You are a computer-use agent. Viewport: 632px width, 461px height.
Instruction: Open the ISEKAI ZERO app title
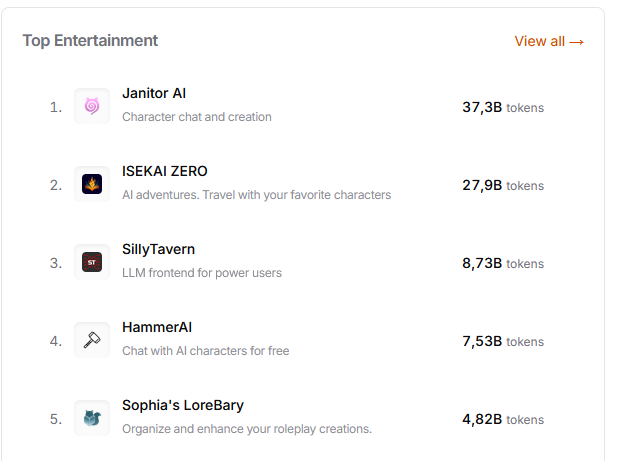(164, 171)
